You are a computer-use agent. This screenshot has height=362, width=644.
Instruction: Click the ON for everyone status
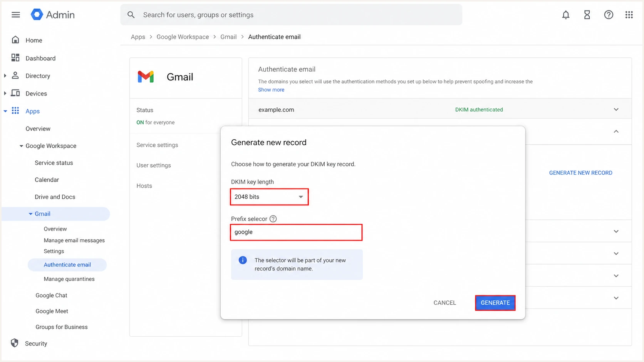pyautogui.click(x=155, y=122)
